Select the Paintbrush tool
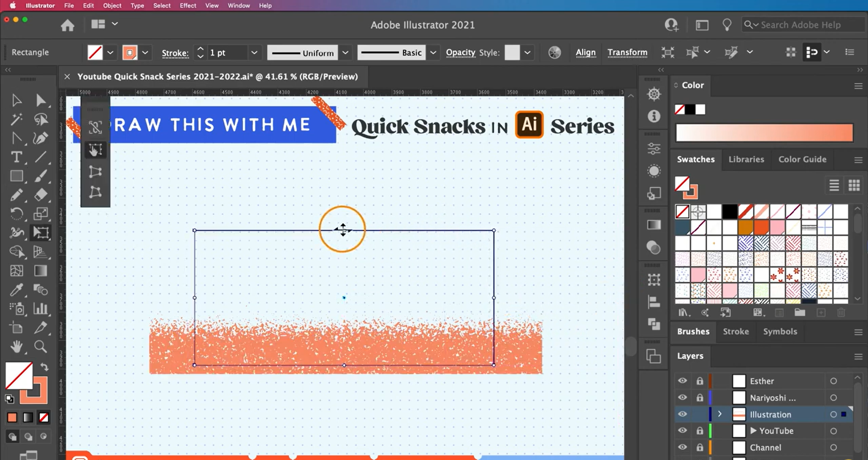Image resolution: width=868 pixels, height=460 pixels. click(x=40, y=176)
